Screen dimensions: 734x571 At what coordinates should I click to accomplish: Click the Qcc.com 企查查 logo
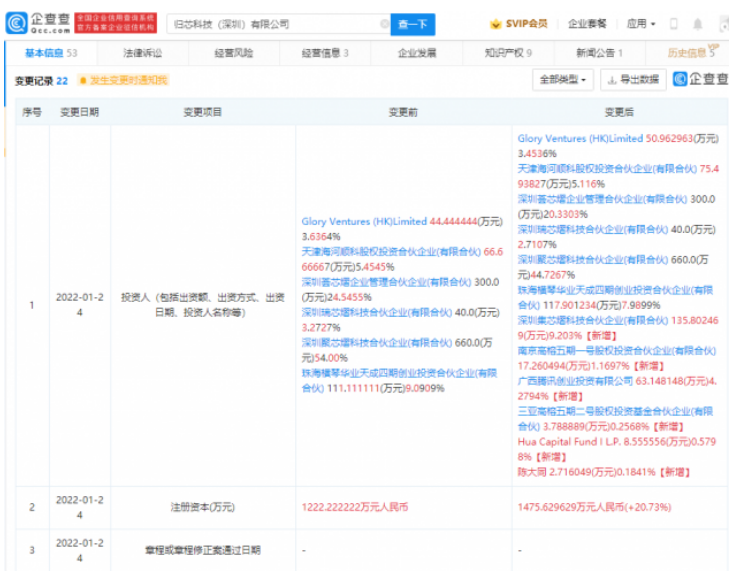point(38,23)
